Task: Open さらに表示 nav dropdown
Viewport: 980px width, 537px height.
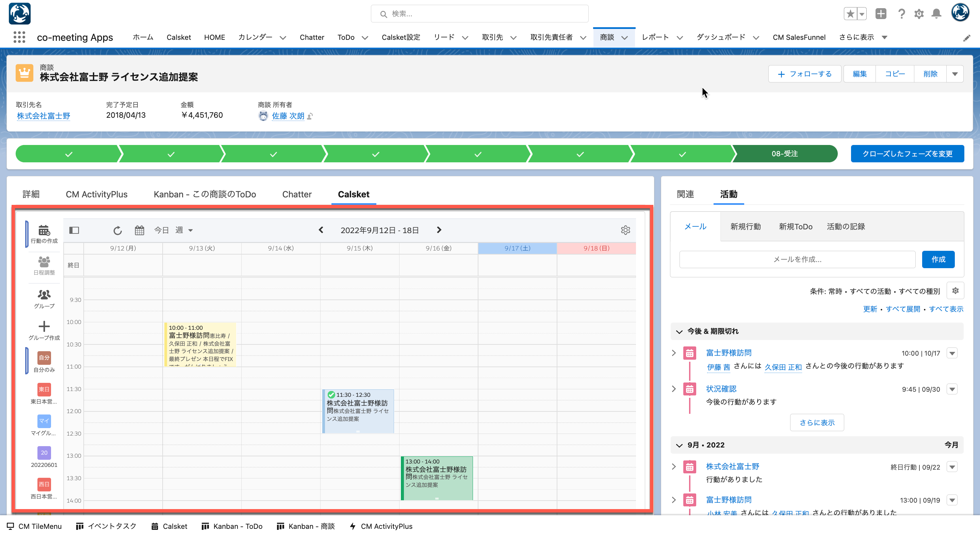Action: tap(863, 37)
